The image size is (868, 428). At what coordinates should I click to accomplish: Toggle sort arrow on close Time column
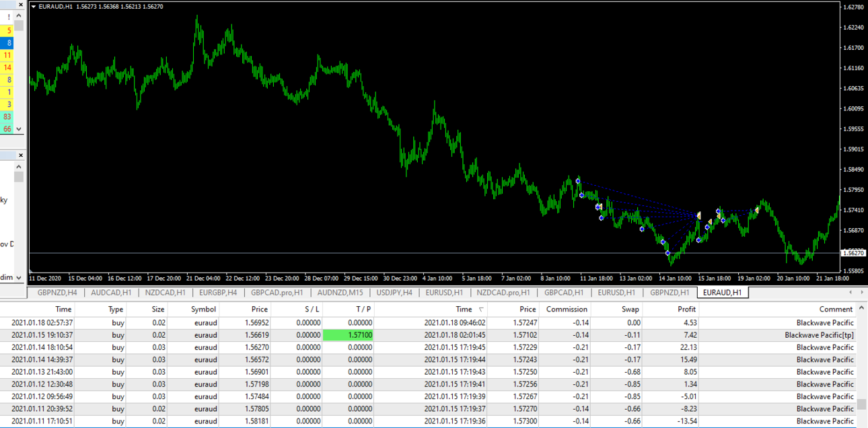point(480,310)
